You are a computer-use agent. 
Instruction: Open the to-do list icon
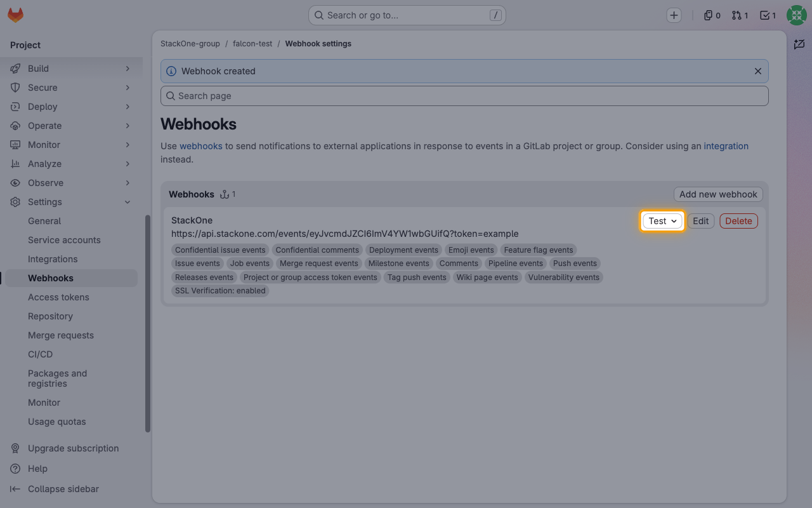[x=768, y=15]
